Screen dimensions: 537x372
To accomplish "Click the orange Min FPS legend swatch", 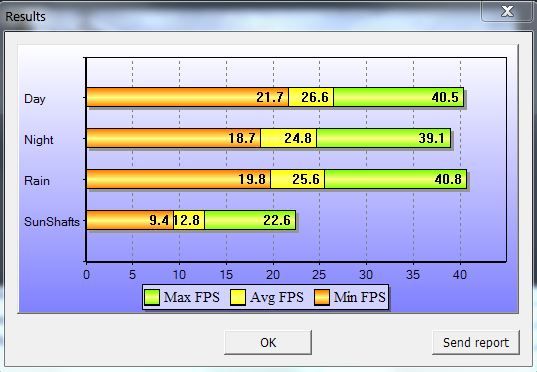I will 322,297.
